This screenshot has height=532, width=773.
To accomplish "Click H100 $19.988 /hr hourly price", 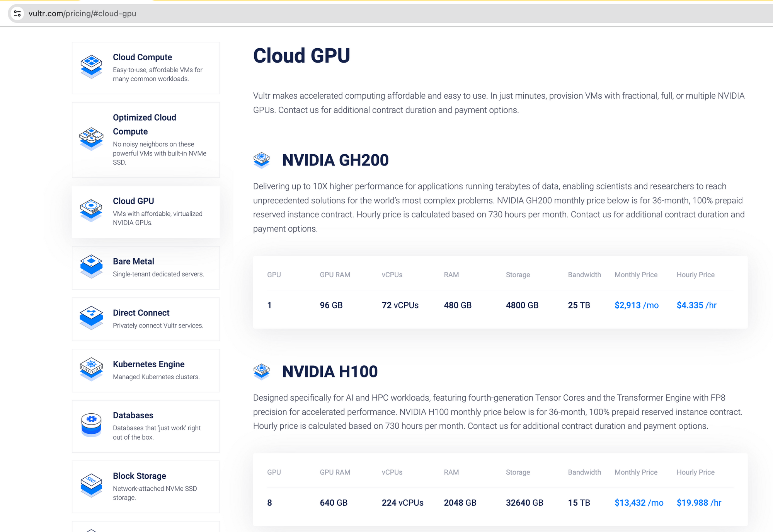I will [x=698, y=503].
